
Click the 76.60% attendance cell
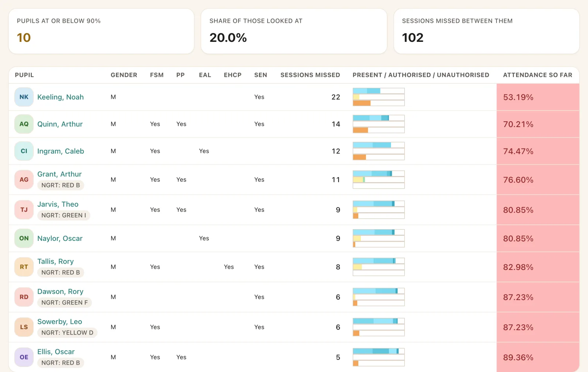538,180
